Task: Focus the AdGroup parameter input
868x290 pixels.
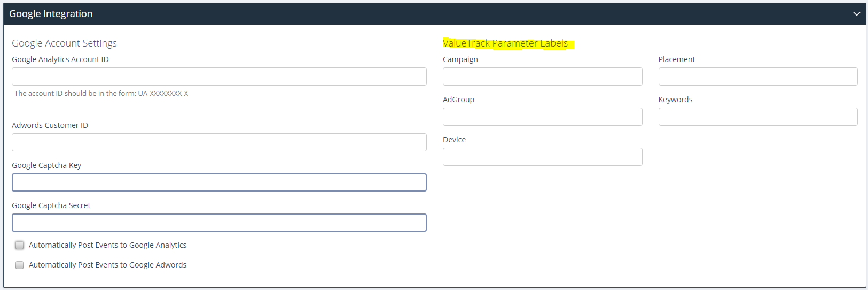Action: [x=542, y=117]
